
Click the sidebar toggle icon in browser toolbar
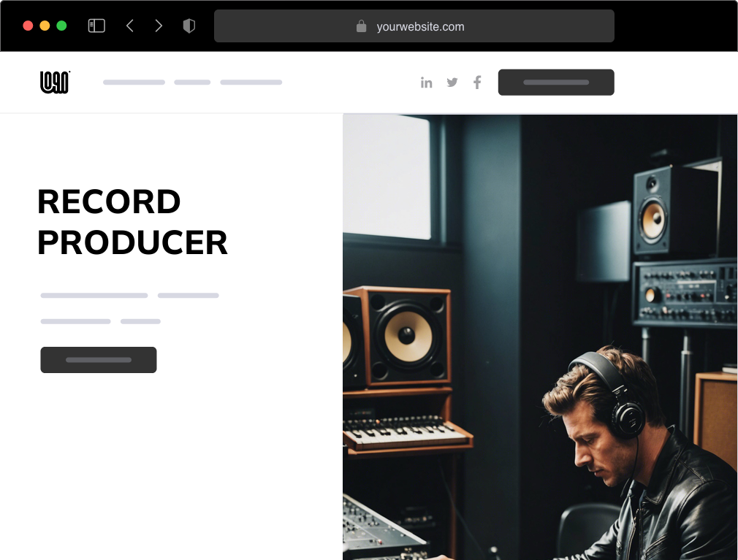(x=96, y=26)
